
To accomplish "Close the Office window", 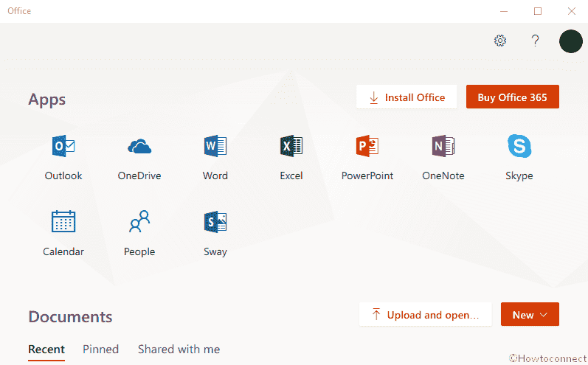I will 572,11.
